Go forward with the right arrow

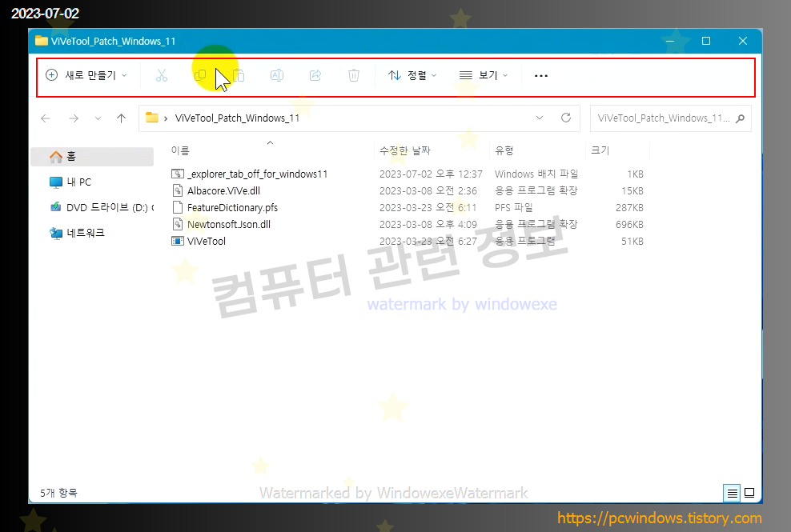[x=74, y=118]
